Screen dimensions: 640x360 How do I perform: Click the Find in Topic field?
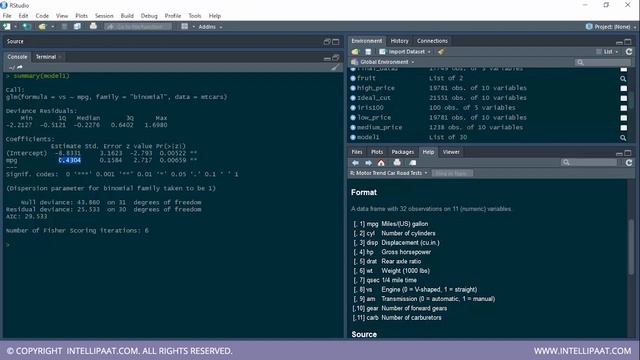(x=452, y=173)
